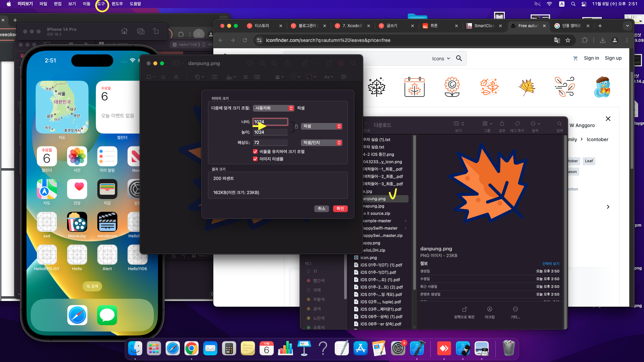
Task: Uncheck the scale proportionally checkbox
Action: click(255, 152)
